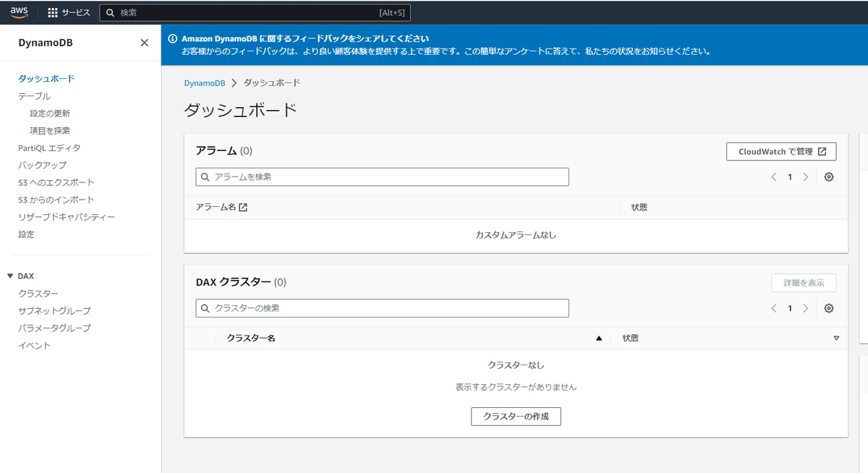Viewport: 868px width, 473px height.
Task: Open 設定 in the sidebar
Action: click(x=27, y=235)
